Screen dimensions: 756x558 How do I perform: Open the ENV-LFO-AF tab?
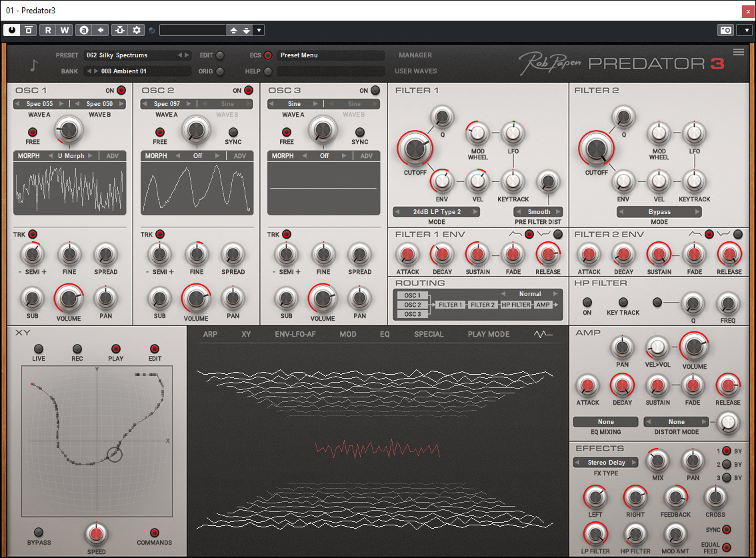tap(295, 334)
